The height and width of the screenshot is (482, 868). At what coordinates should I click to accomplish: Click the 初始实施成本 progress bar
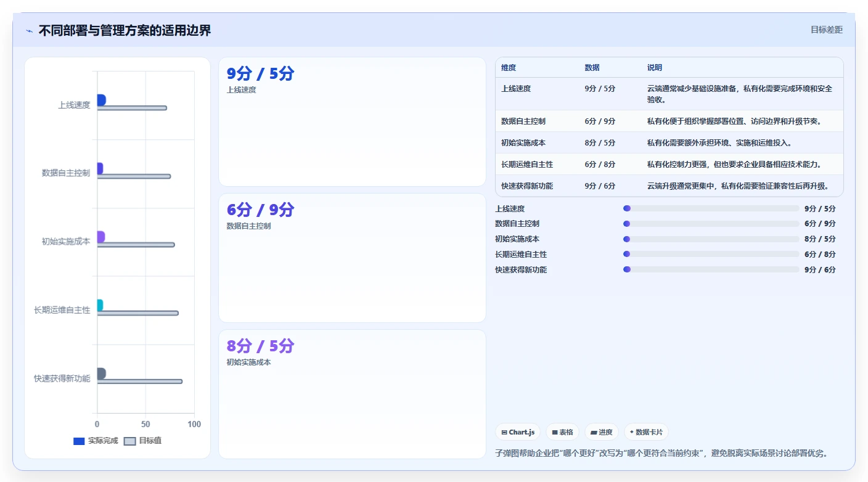(711, 239)
